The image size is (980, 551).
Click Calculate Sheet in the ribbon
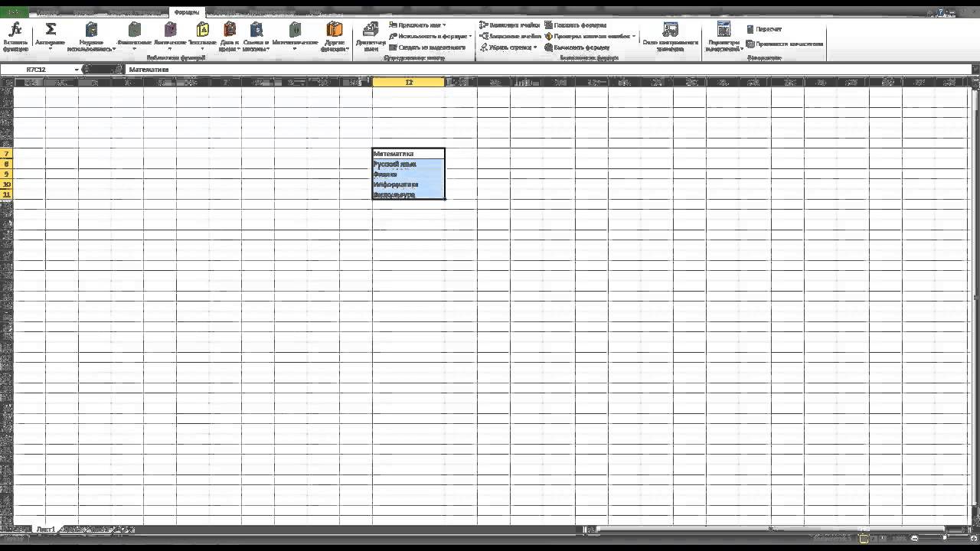tap(785, 44)
